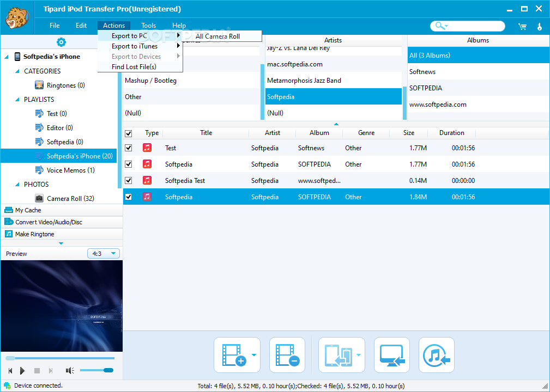Click the Voice Memos playlist icon

pyautogui.click(x=39, y=170)
